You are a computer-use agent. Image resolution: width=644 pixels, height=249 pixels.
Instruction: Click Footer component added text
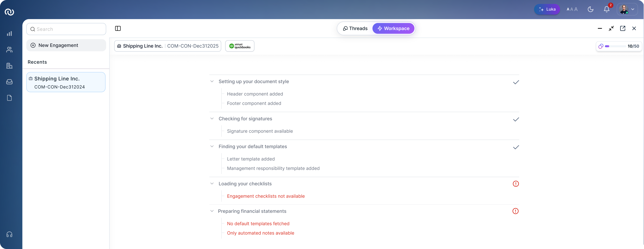254,103
